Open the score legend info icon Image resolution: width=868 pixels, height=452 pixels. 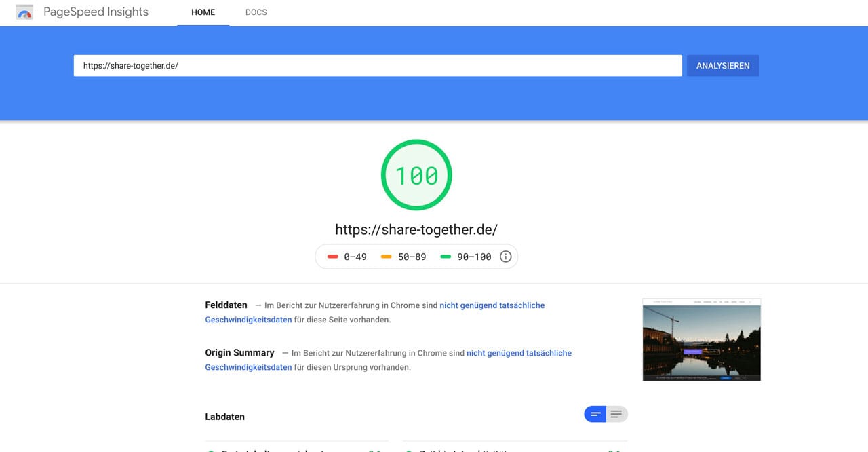505,257
